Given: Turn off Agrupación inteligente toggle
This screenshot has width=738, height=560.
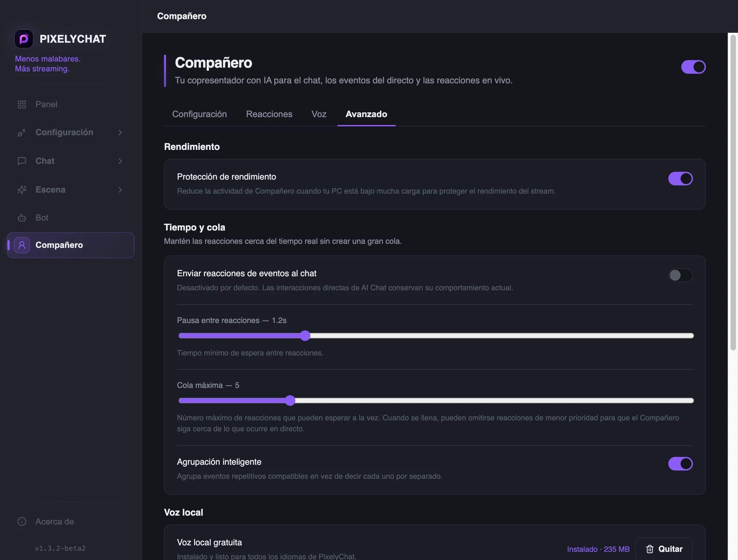Looking at the screenshot, I should point(680,464).
